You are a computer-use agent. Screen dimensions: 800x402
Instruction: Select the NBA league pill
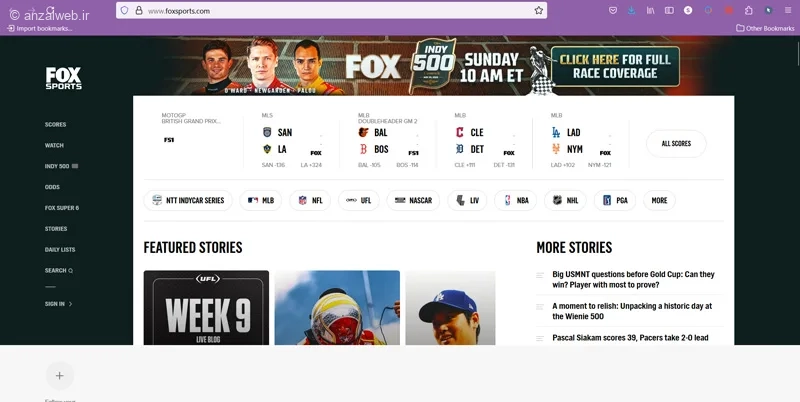point(515,200)
